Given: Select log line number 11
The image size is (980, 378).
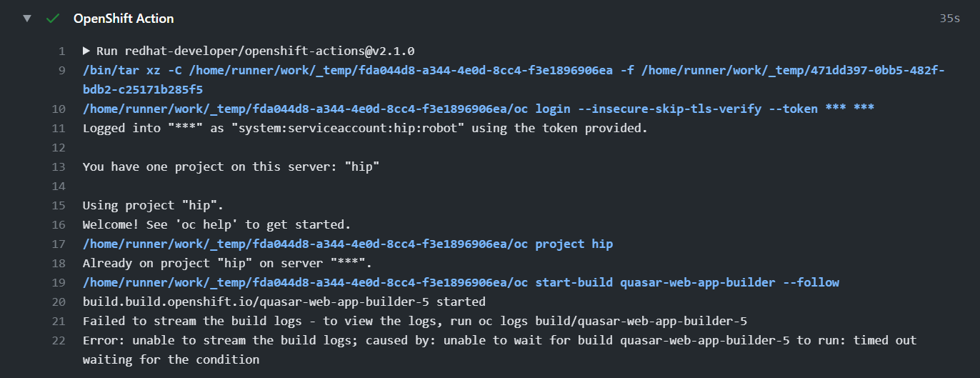Looking at the screenshot, I should point(59,129).
